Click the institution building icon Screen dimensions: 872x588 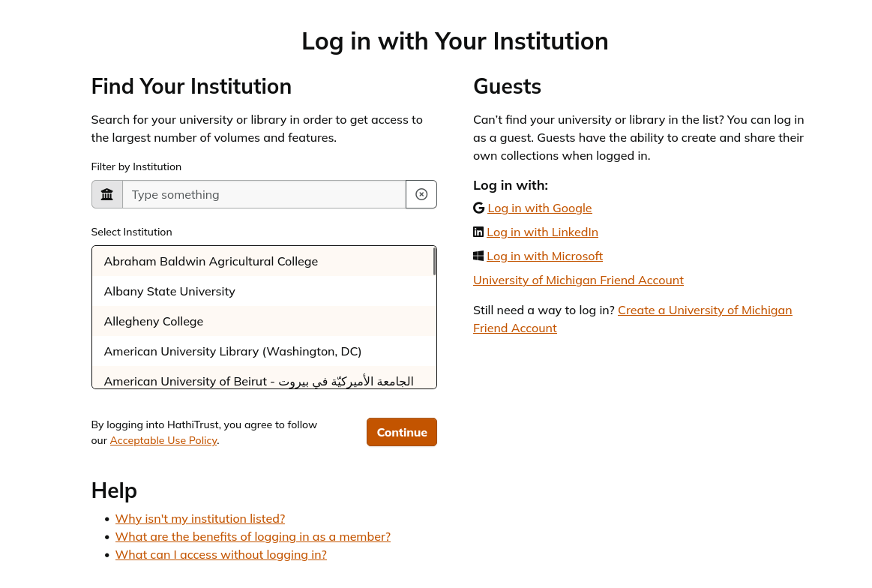pyautogui.click(x=107, y=194)
